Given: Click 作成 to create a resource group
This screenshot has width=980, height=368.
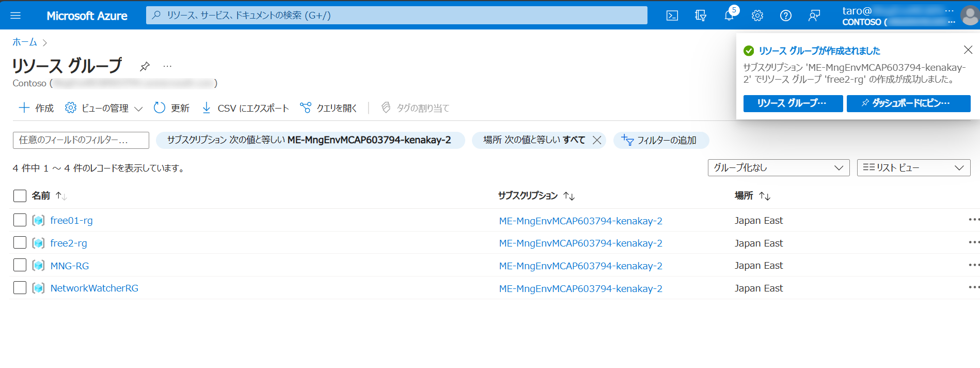Looking at the screenshot, I should point(36,108).
